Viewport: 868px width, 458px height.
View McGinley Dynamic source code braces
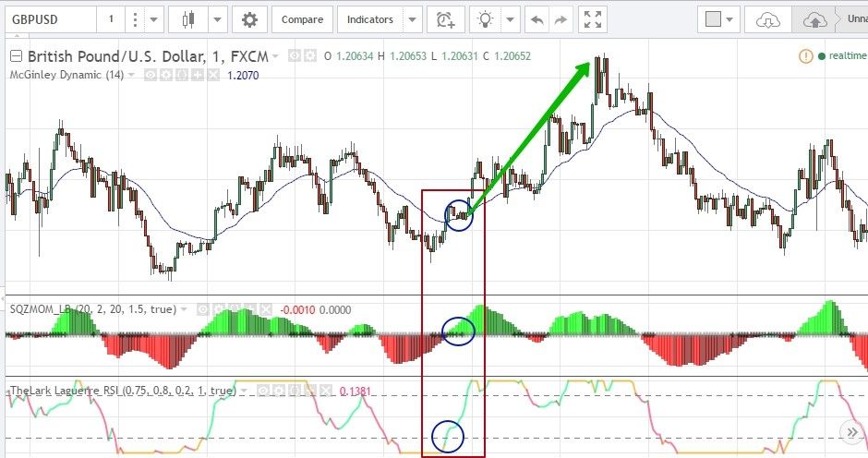tap(182, 75)
